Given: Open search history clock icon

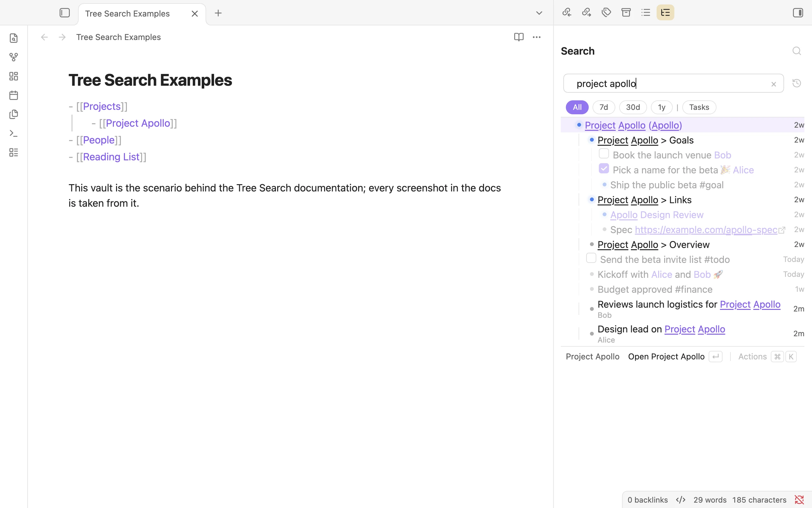Looking at the screenshot, I should (796, 83).
